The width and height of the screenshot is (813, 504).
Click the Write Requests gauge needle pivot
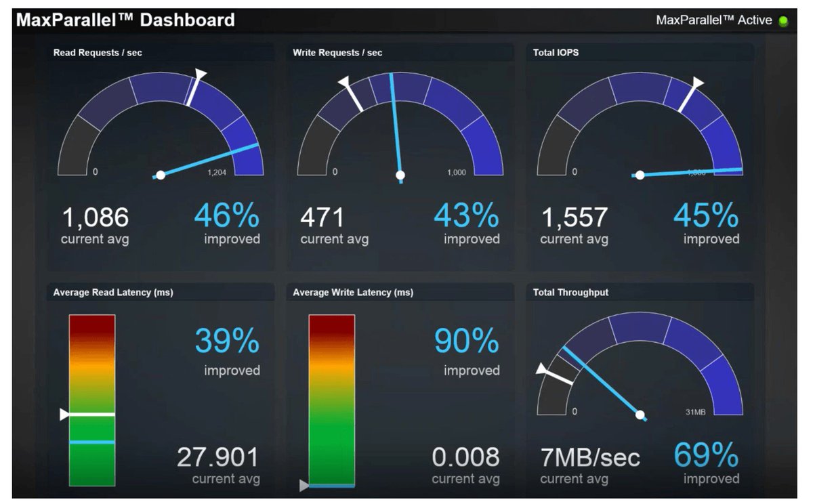pos(400,175)
